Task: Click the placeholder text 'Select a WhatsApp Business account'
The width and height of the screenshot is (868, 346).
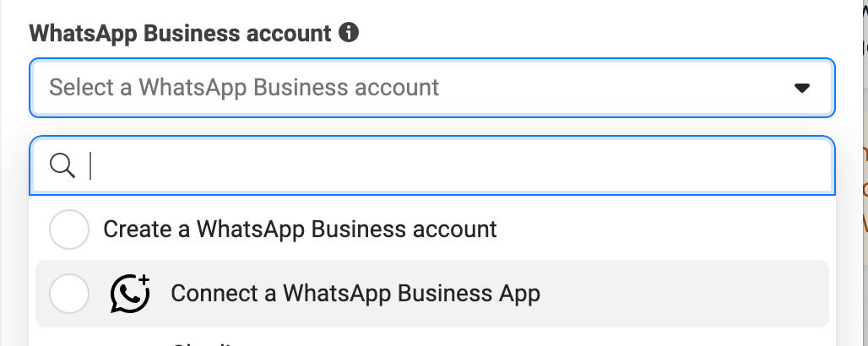Action: pos(244,87)
